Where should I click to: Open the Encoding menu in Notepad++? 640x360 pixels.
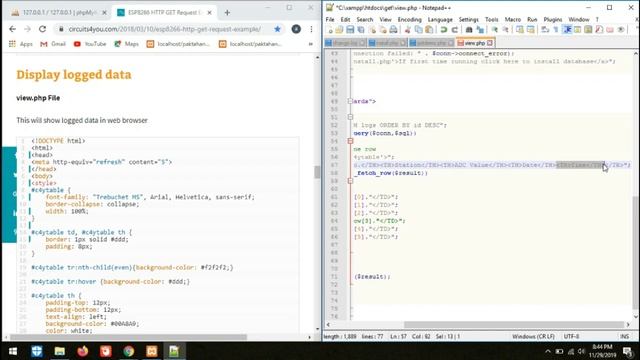[x=409, y=19]
